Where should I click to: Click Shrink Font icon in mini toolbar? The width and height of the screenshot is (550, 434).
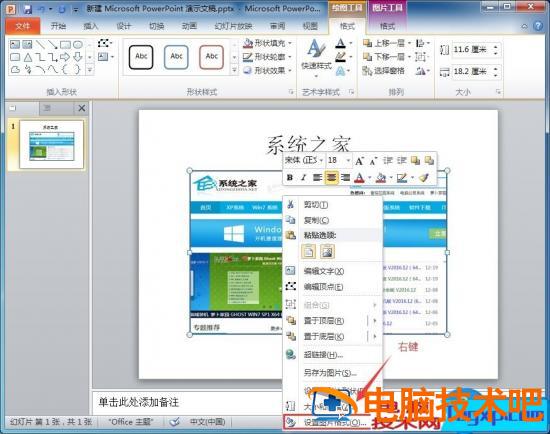[x=373, y=161]
